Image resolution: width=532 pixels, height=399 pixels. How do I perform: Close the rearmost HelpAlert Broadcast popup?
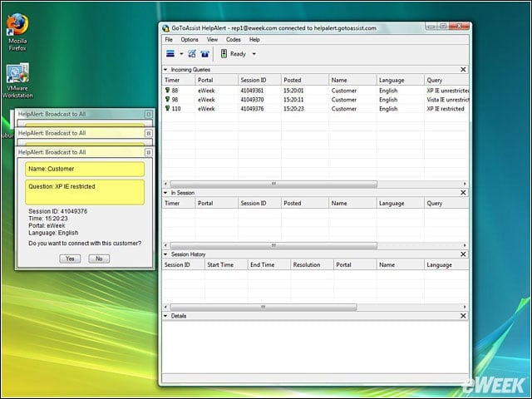pyautogui.click(x=148, y=114)
